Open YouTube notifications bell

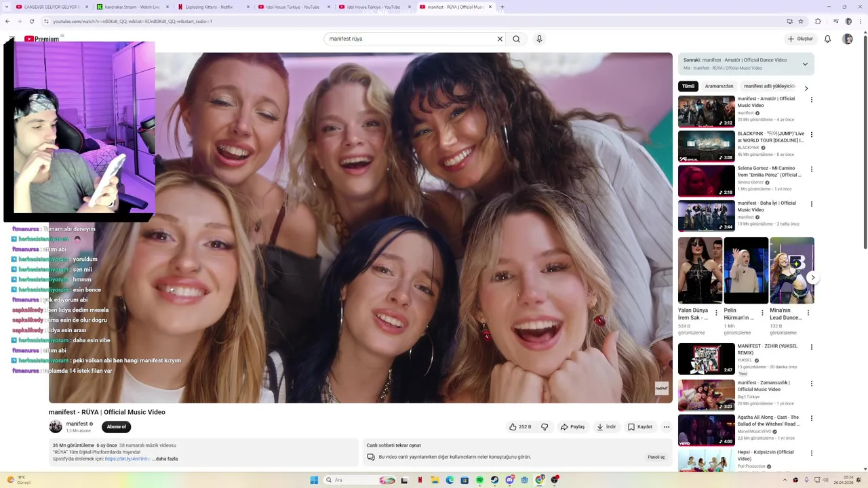[x=827, y=39]
